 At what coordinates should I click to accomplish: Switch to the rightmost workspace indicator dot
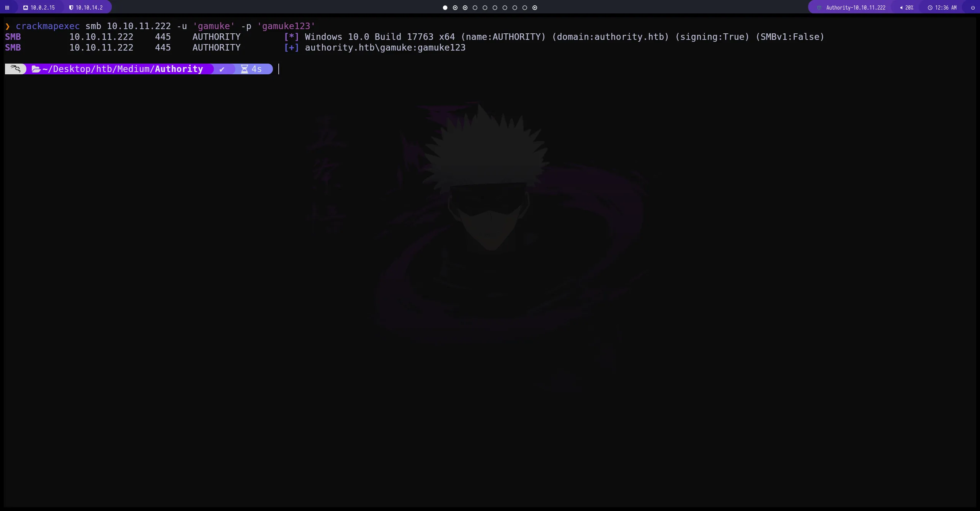click(535, 7)
